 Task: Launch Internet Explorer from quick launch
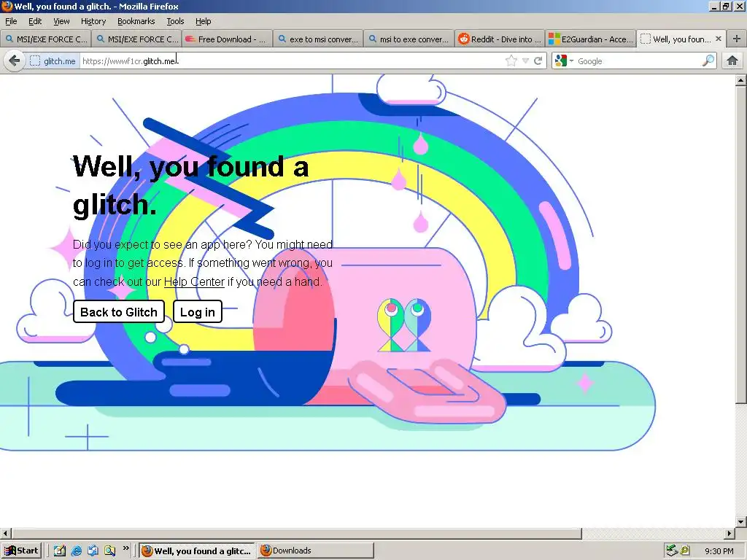point(76,551)
